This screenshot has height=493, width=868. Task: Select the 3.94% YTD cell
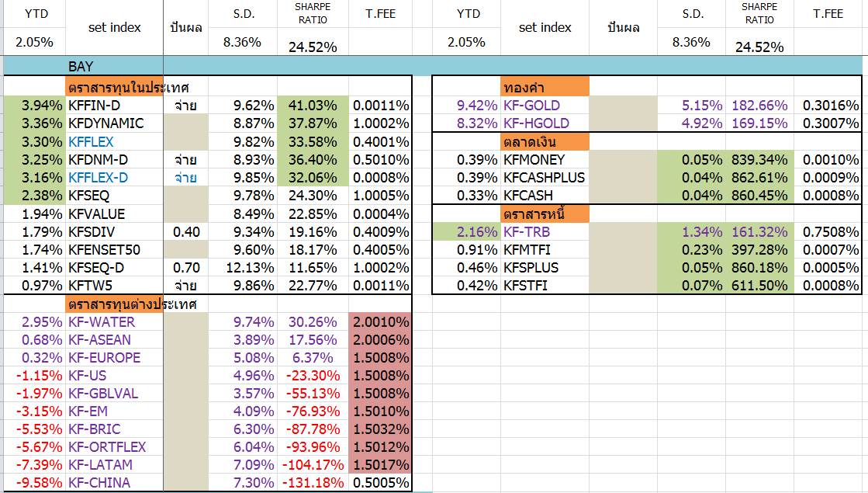pos(34,106)
